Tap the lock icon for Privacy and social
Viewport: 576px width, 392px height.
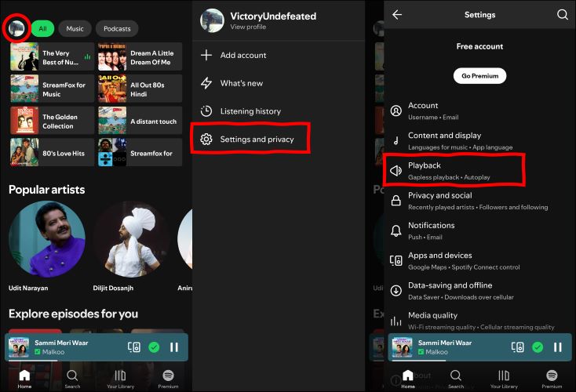(x=396, y=201)
